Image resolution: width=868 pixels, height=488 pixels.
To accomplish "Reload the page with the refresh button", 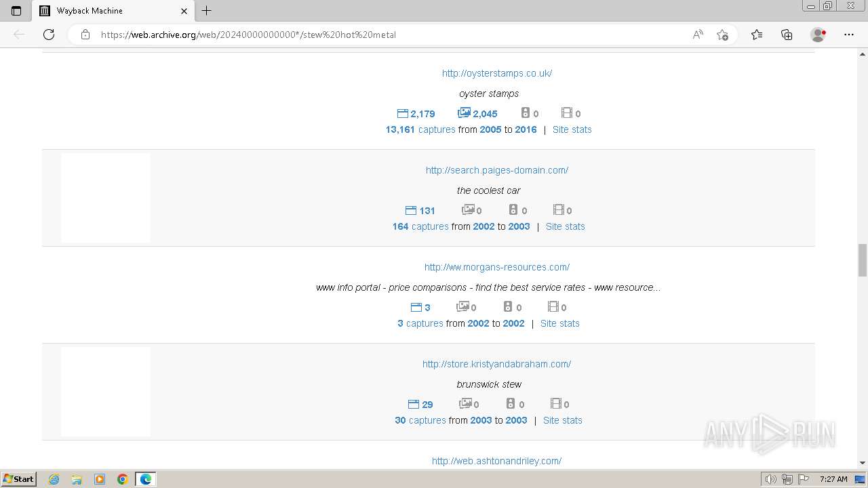I will pyautogui.click(x=49, y=35).
